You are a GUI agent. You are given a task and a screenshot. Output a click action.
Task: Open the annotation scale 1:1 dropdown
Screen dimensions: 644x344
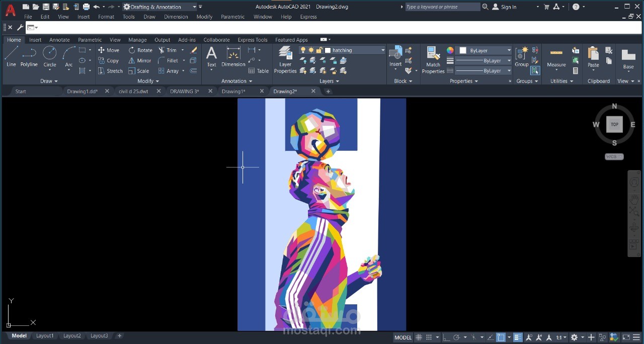coord(561,337)
